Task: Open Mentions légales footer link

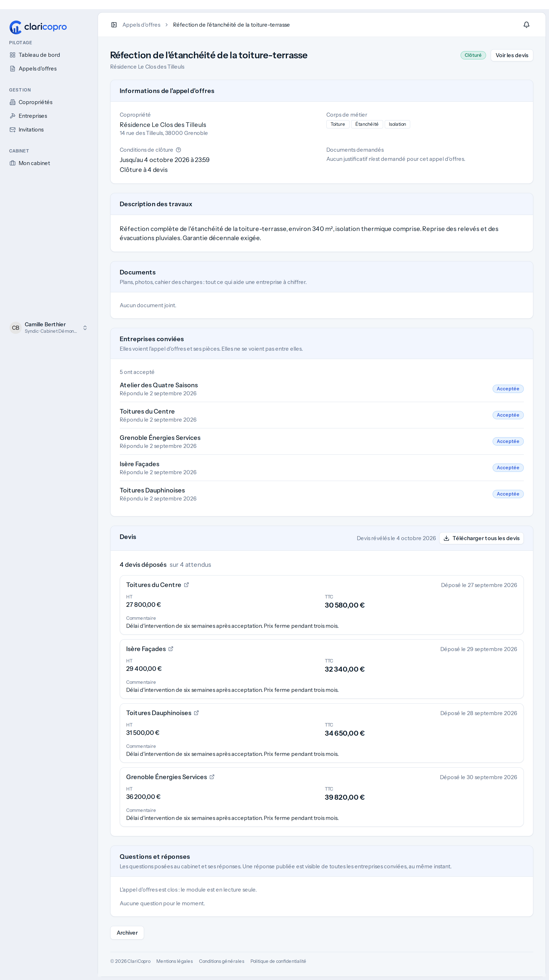Action: 174,961
